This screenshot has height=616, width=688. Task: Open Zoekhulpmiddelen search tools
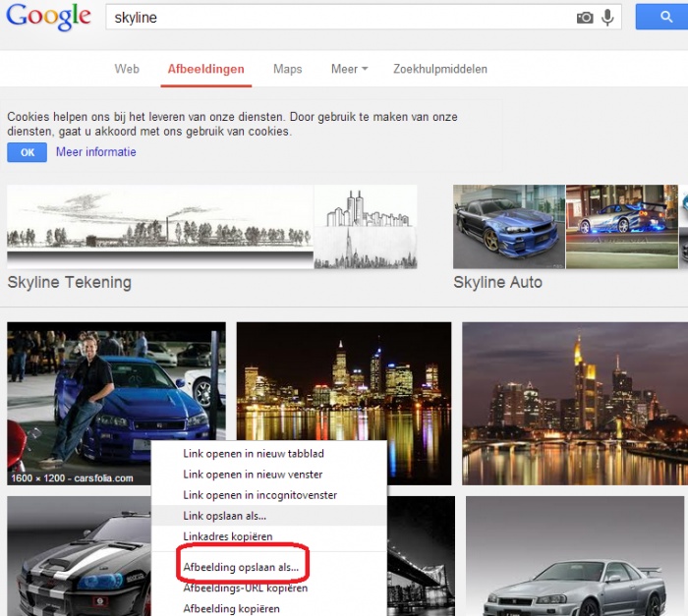(x=440, y=69)
